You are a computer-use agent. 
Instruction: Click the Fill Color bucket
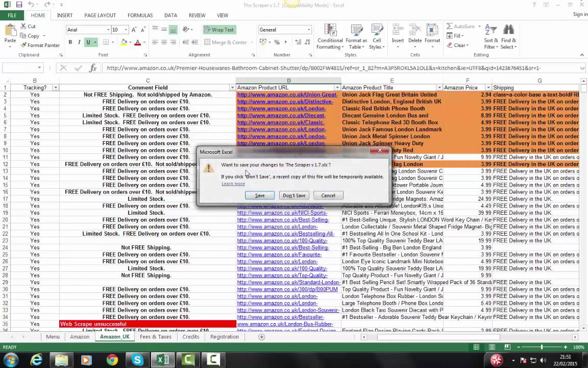coord(124,42)
